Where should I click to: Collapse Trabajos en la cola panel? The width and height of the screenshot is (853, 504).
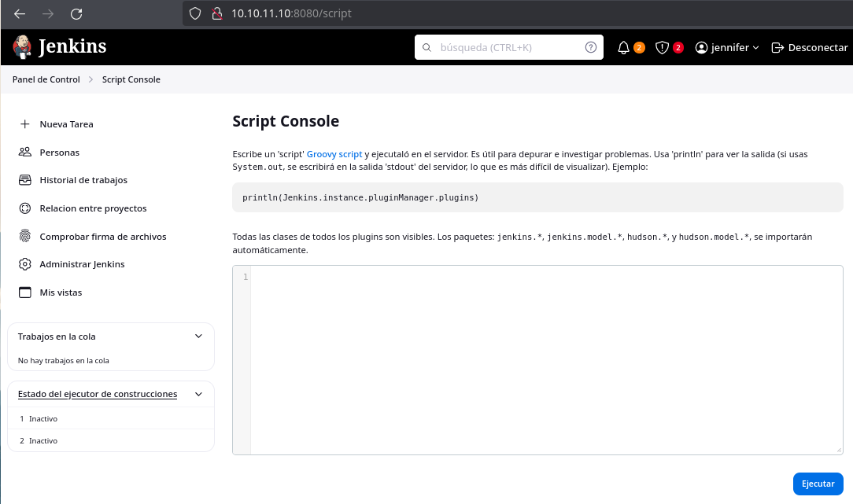198,337
